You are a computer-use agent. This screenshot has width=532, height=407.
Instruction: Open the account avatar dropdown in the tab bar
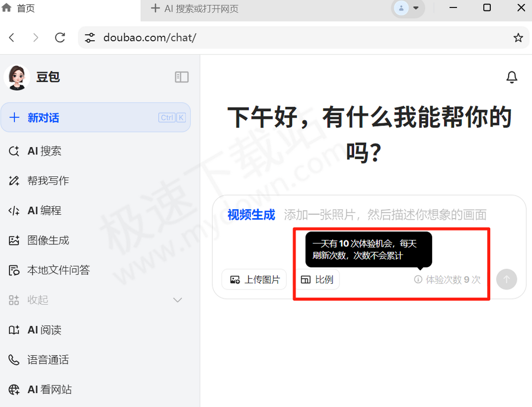pyautogui.click(x=407, y=9)
